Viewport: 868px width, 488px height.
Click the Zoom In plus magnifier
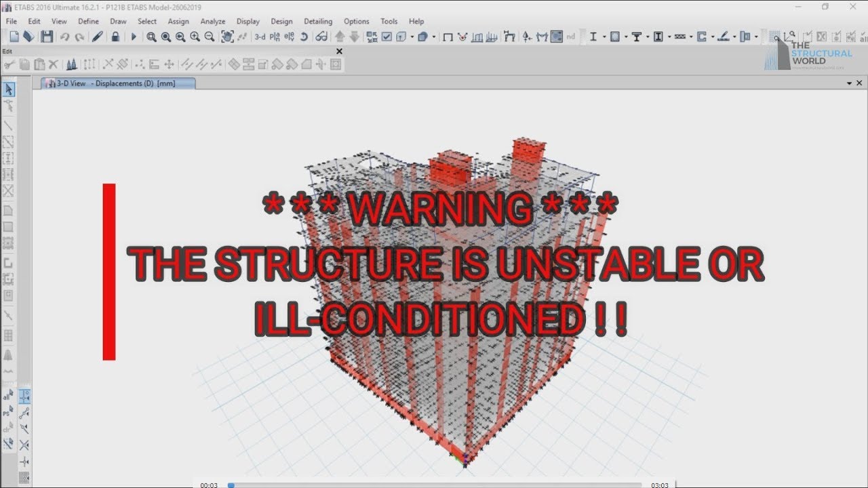[195, 37]
